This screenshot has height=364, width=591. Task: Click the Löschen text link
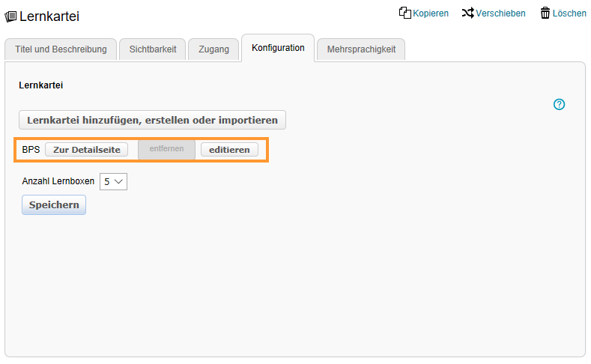569,13
